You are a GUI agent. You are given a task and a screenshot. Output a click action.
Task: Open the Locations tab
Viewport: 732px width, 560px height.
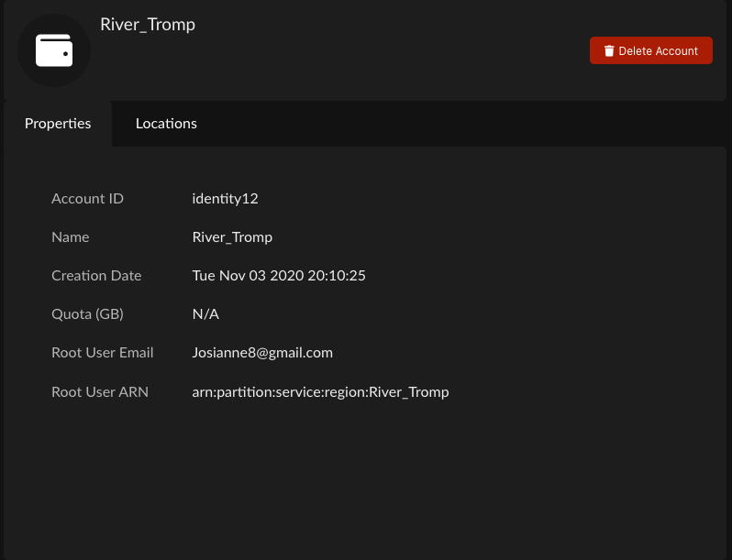tap(166, 124)
